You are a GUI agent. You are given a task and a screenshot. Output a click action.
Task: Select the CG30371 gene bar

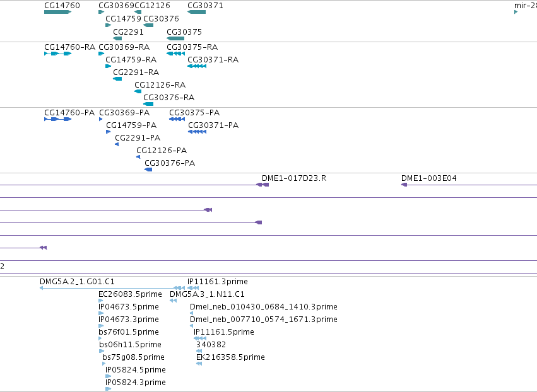click(x=197, y=12)
